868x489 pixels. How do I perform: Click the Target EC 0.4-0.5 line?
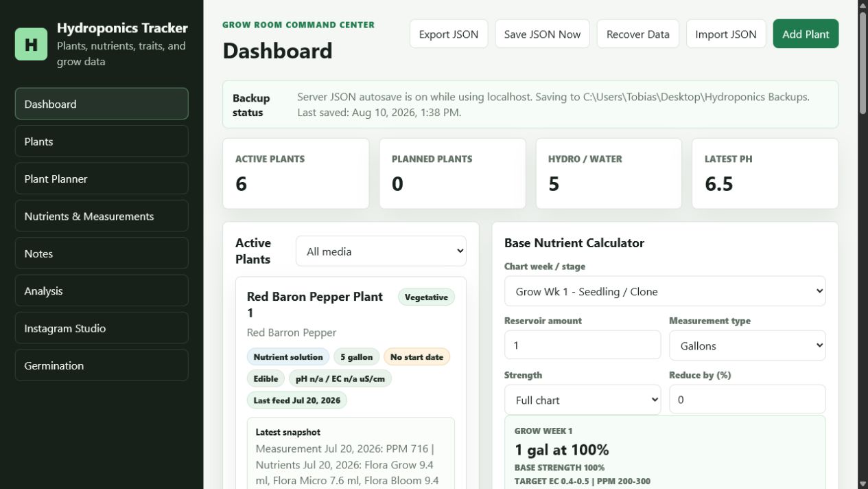tap(583, 481)
